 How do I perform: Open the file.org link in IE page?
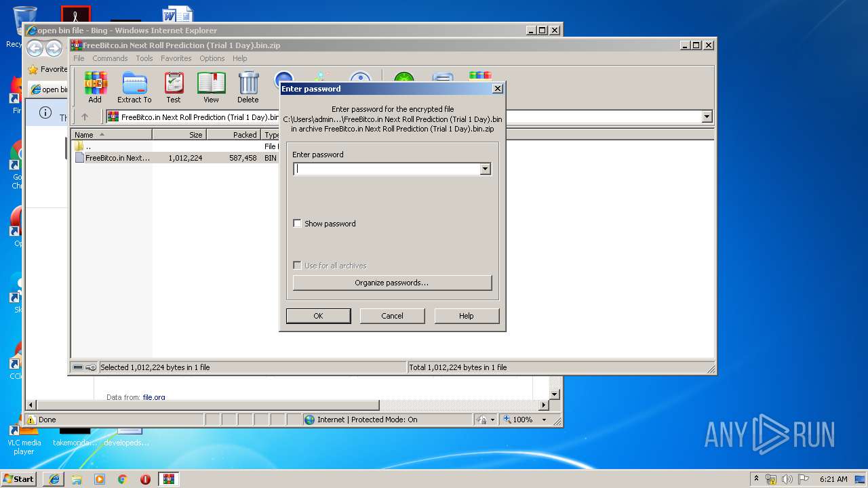(x=154, y=397)
